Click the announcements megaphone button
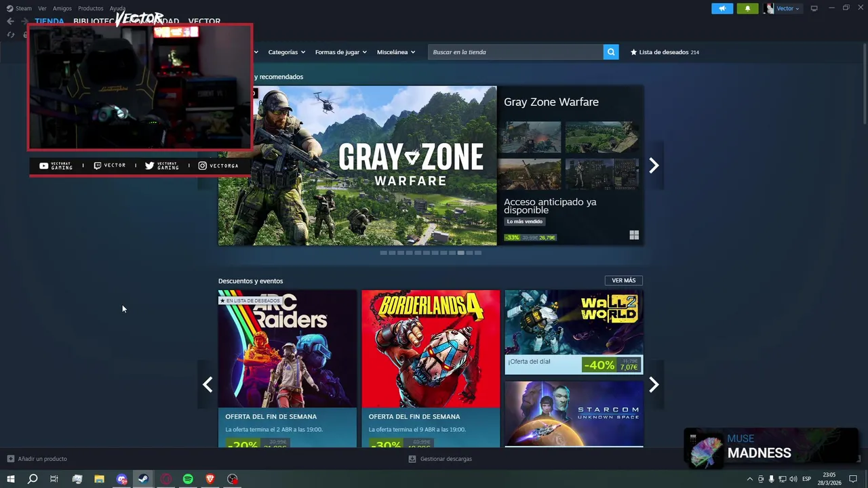Screen dimensions: 868x488 point(722,8)
